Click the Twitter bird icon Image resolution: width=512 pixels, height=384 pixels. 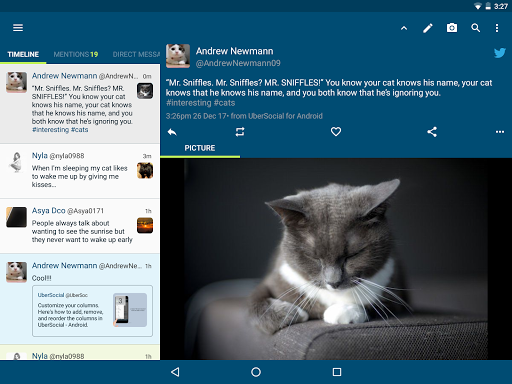pos(500,53)
